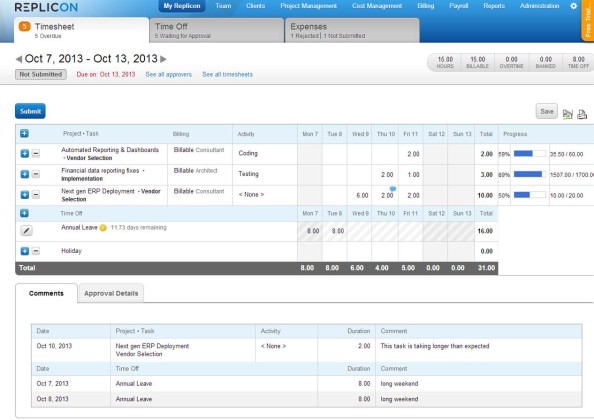Remove the Automated Reporting & Dashboards row
The height and width of the screenshot is (420, 594).
36,153
